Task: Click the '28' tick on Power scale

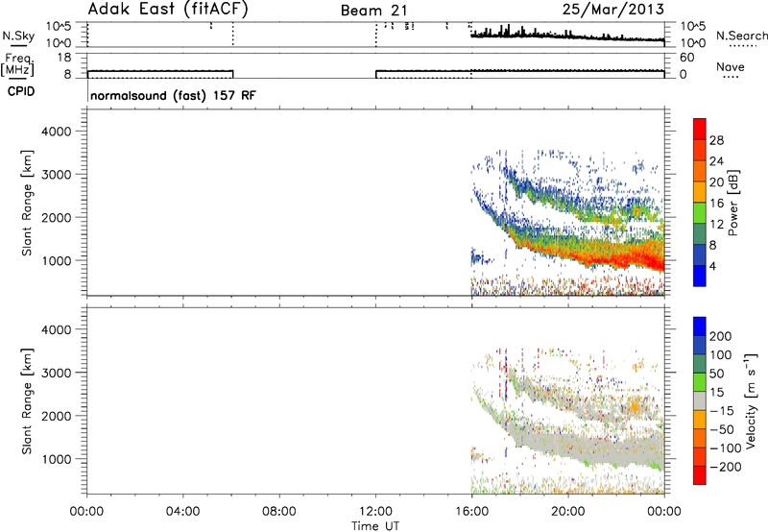Action: pyautogui.click(x=716, y=140)
